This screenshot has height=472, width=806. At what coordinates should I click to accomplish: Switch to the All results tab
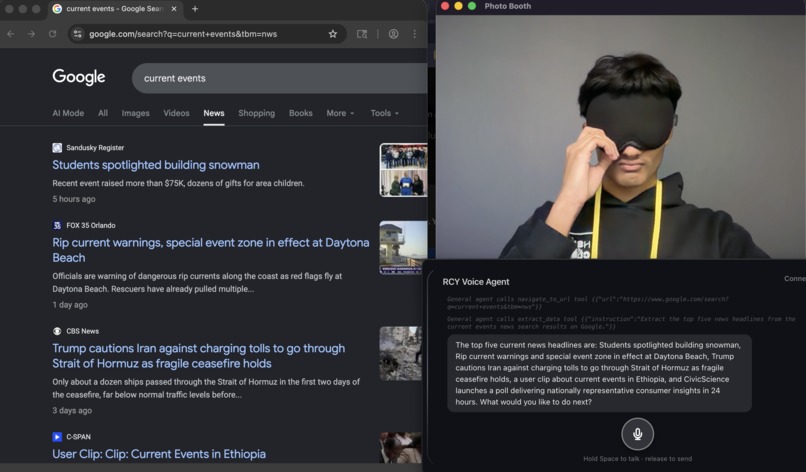coord(103,113)
